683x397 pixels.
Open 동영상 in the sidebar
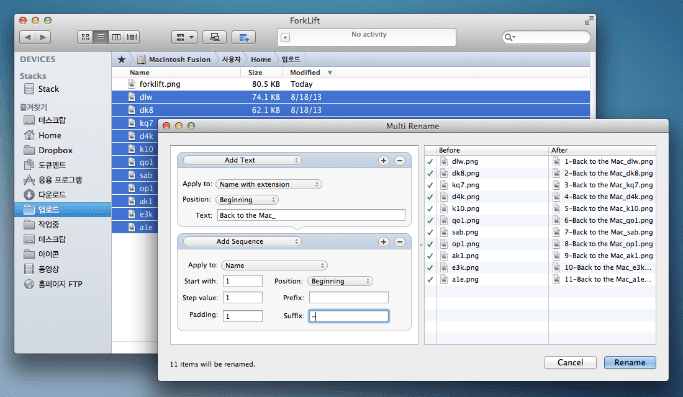[41, 269]
